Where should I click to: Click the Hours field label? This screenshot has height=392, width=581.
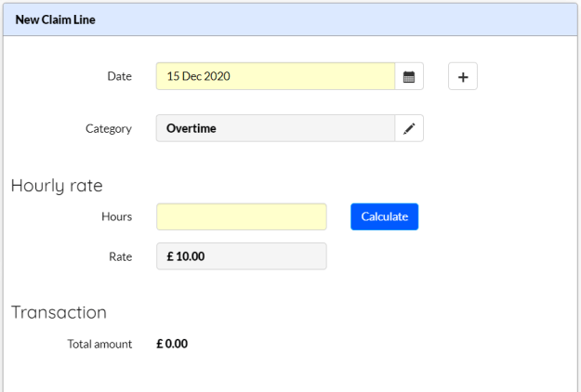[117, 216]
